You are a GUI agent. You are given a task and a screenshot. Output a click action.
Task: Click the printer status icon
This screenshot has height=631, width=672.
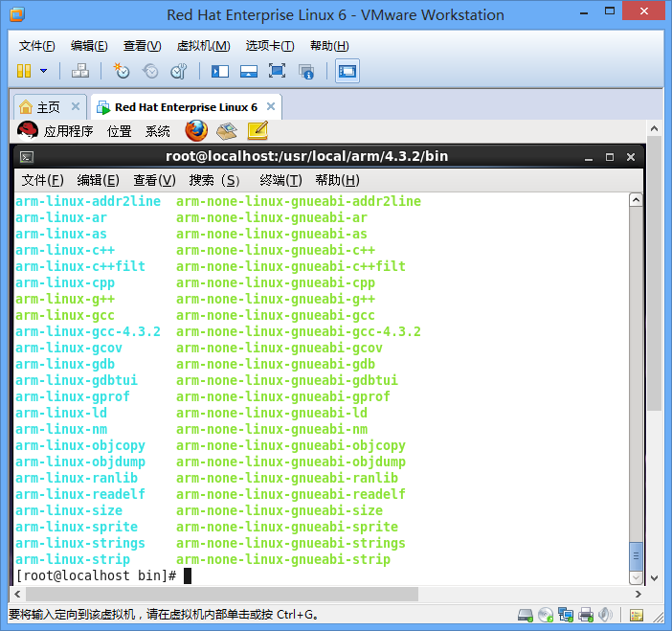(586, 615)
